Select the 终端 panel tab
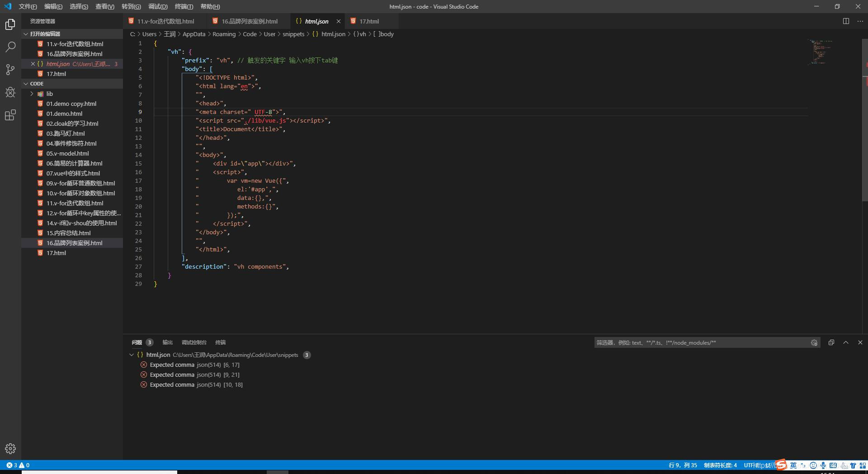 (x=221, y=342)
